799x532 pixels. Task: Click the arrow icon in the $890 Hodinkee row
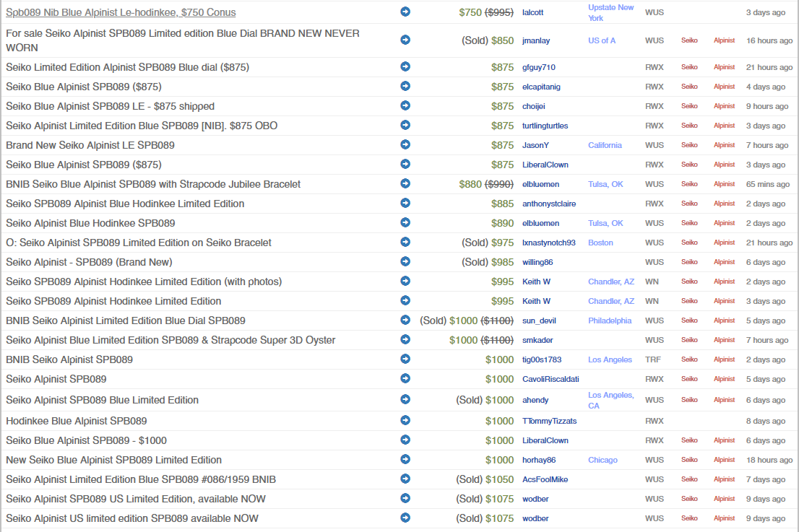click(x=405, y=222)
